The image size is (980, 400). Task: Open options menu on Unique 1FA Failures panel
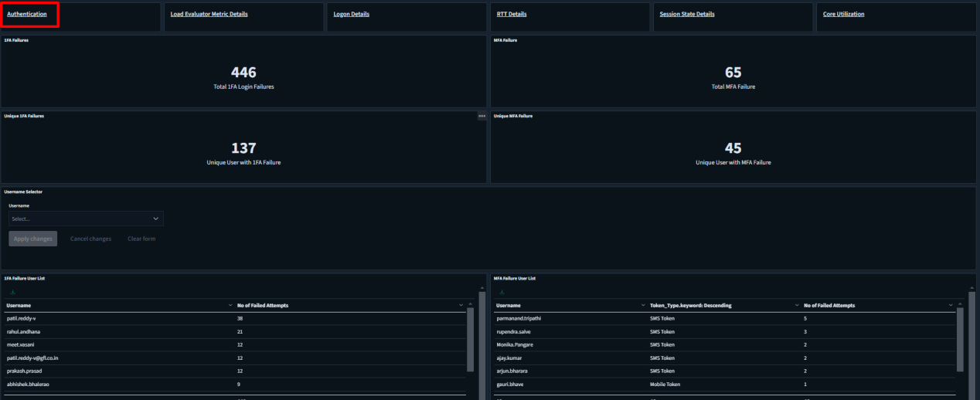[x=481, y=116]
